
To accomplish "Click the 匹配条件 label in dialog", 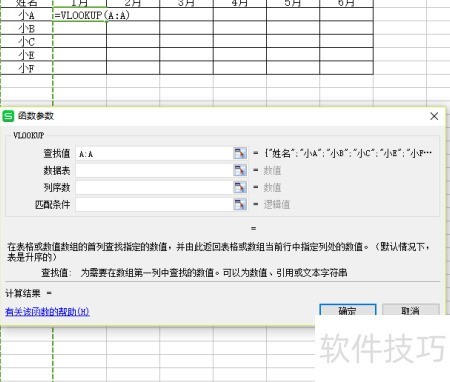I will (x=53, y=205).
